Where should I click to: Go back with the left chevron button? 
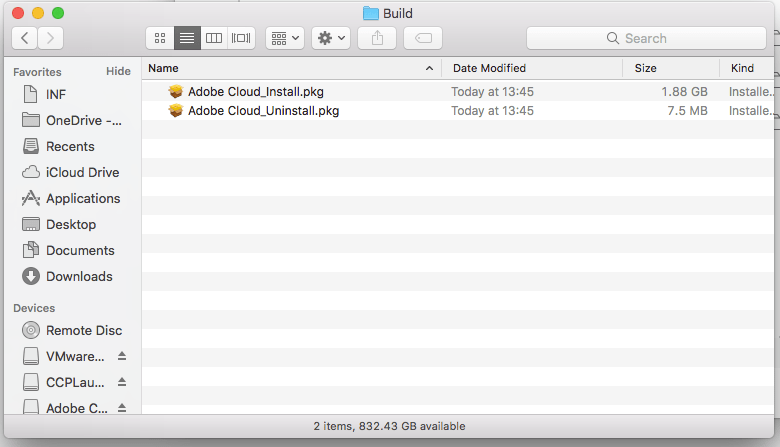24,38
